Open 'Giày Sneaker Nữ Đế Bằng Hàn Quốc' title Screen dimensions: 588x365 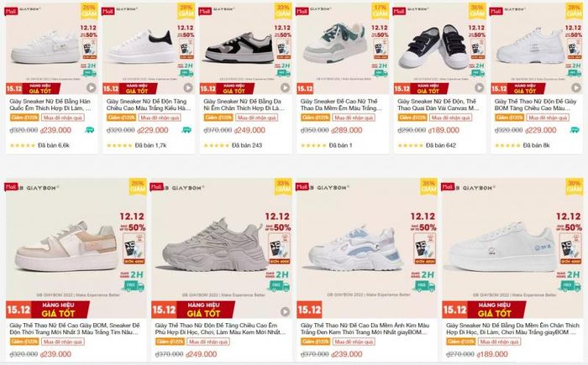coord(50,105)
